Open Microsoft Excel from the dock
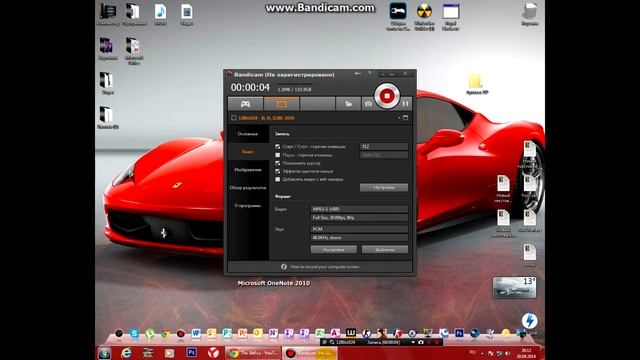640x360 pixels. 320,333
